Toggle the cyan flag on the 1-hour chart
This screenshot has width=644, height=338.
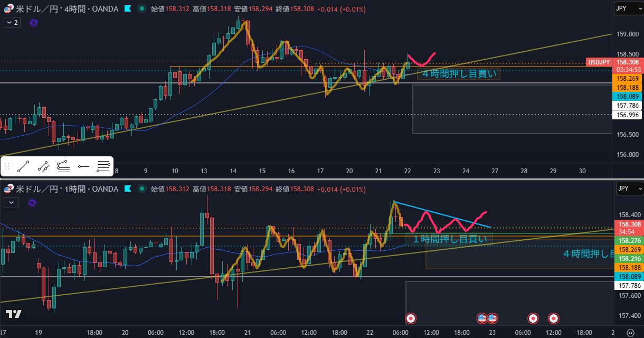(128, 189)
